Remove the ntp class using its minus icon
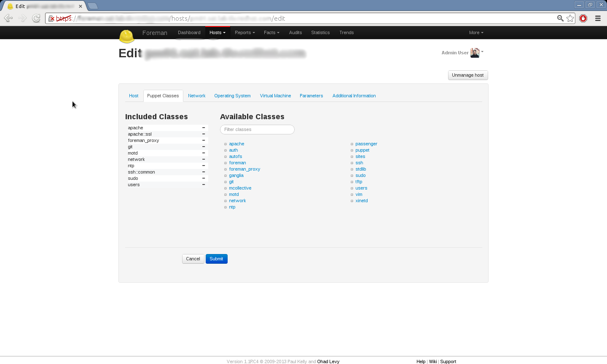 coord(204,166)
